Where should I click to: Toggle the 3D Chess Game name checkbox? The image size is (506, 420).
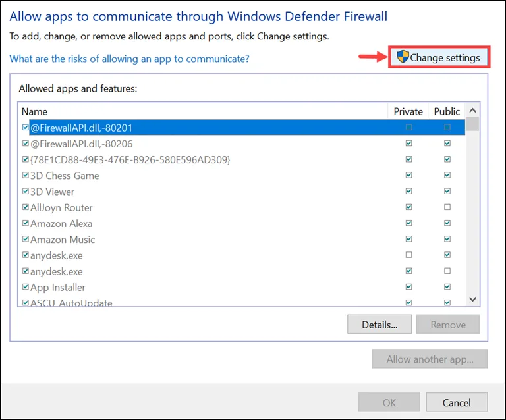26,175
